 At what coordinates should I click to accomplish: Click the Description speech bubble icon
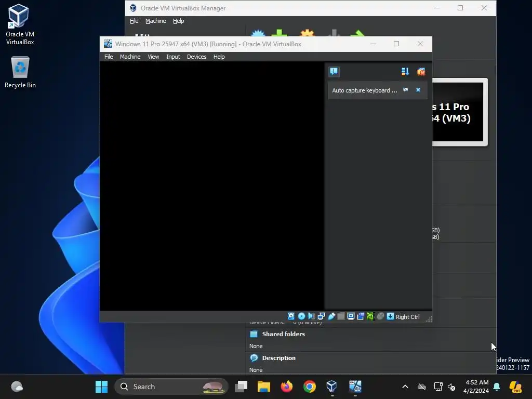(x=254, y=358)
